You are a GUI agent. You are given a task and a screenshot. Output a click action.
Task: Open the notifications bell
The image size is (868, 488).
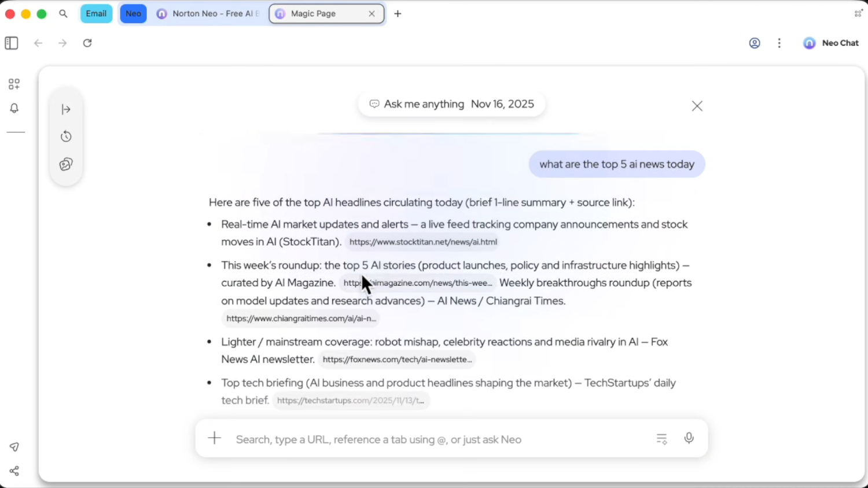point(14,109)
